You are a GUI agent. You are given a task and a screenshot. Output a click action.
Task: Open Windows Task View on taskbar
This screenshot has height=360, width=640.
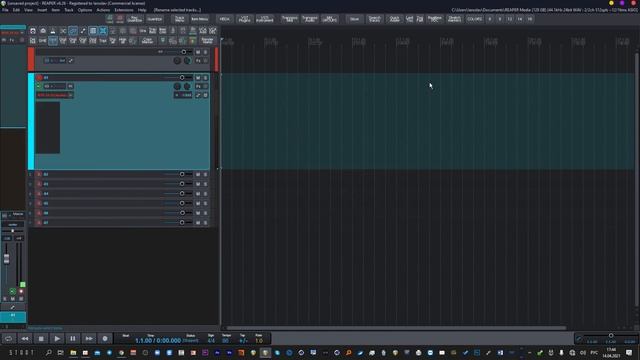click(60, 353)
